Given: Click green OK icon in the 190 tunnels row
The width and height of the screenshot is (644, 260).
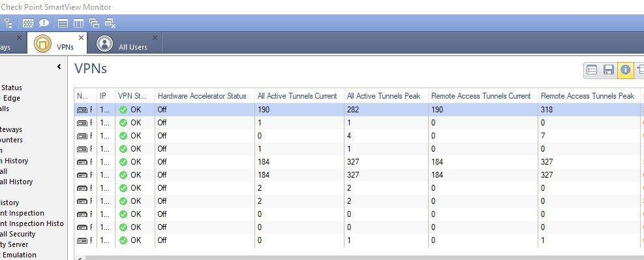Looking at the screenshot, I should click(x=123, y=110).
